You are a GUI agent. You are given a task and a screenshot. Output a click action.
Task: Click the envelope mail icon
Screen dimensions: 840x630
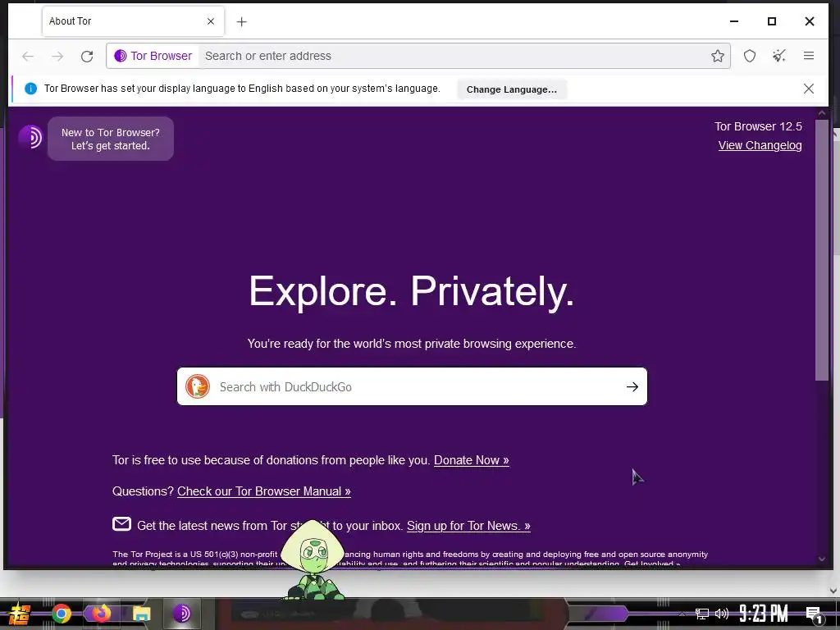pos(121,523)
